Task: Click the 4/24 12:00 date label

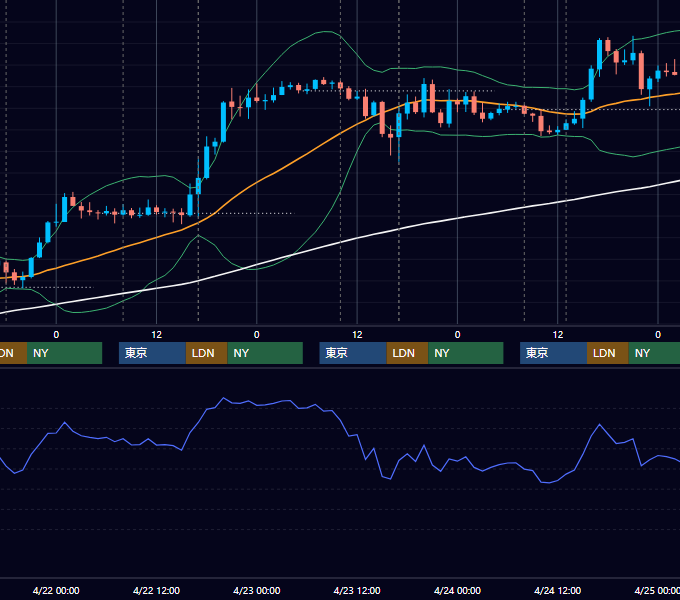Action: pyautogui.click(x=557, y=590)
